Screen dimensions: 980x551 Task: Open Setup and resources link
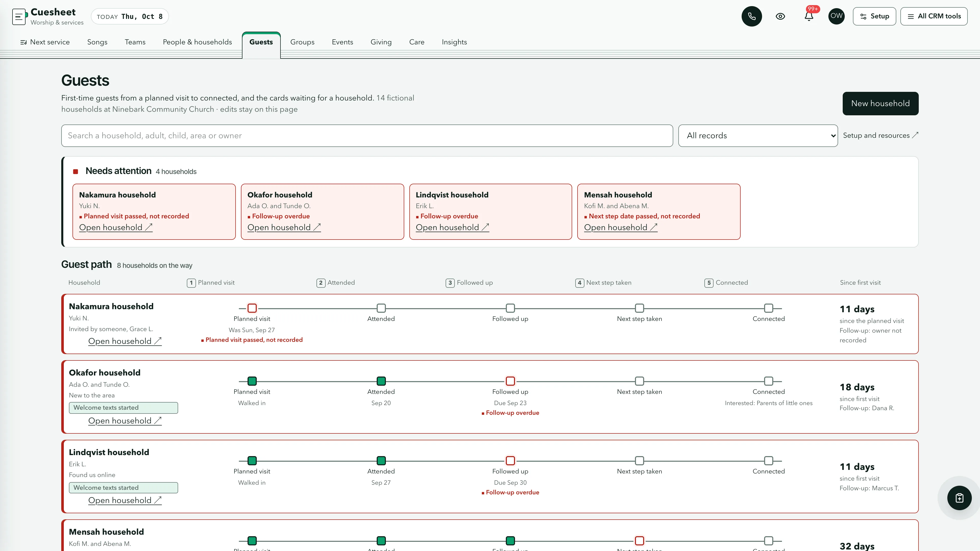880,135
